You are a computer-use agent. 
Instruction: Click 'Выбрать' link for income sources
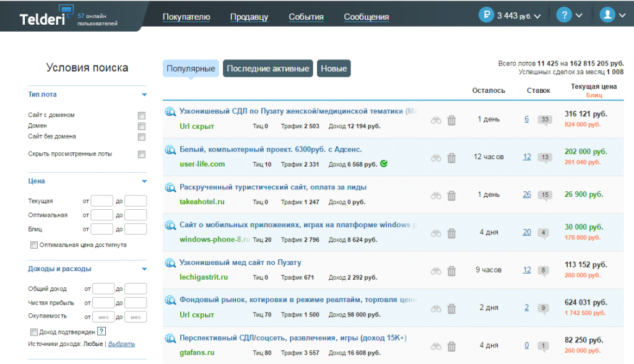pos(121,344)
